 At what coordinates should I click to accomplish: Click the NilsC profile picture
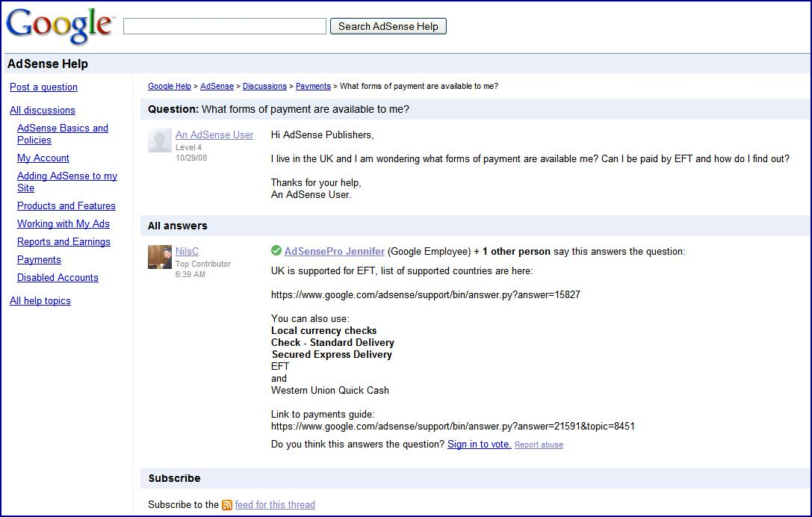160,257
